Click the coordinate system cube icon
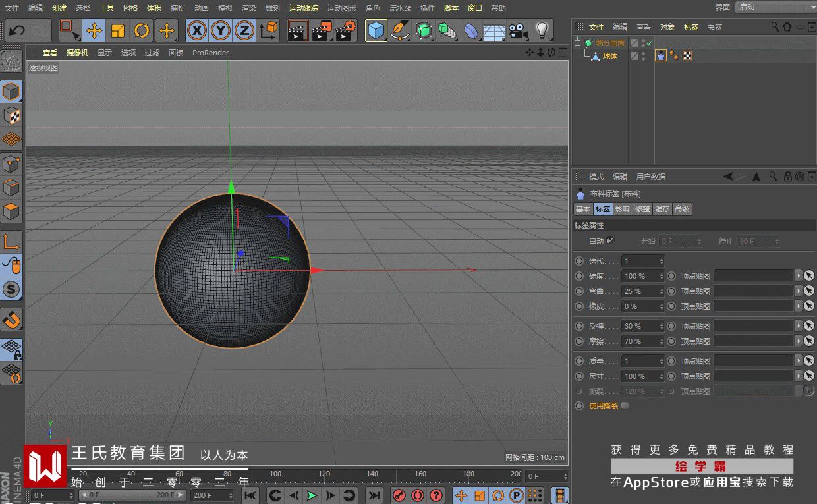This screenshot has height=504, width=817. tap(269, 30)
